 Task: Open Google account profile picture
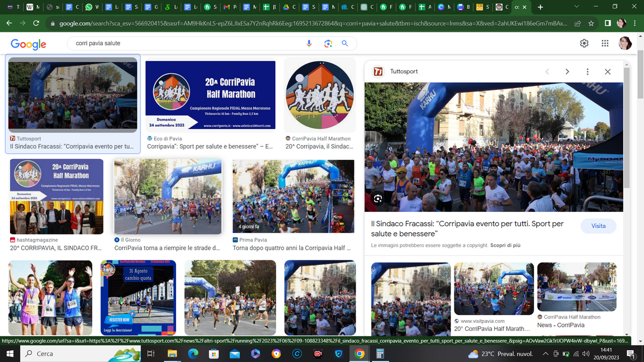click(625, 43)
